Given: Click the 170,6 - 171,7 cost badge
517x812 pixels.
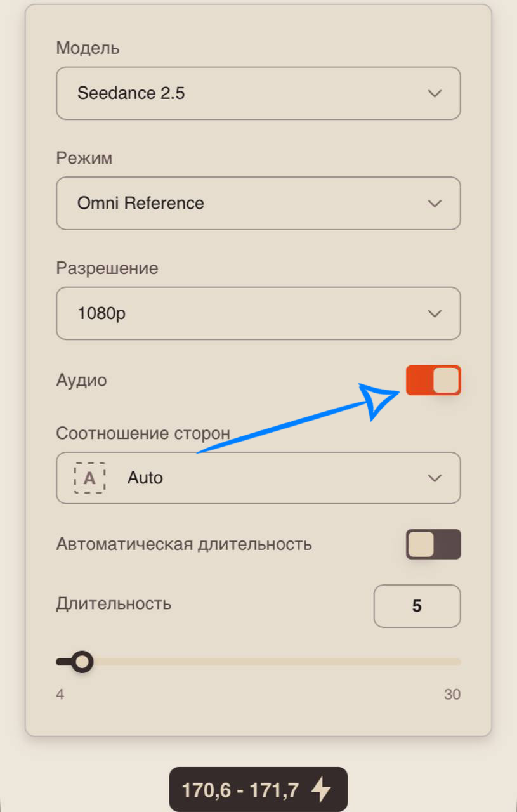Looking at the screenshot, I should (258, 790).
